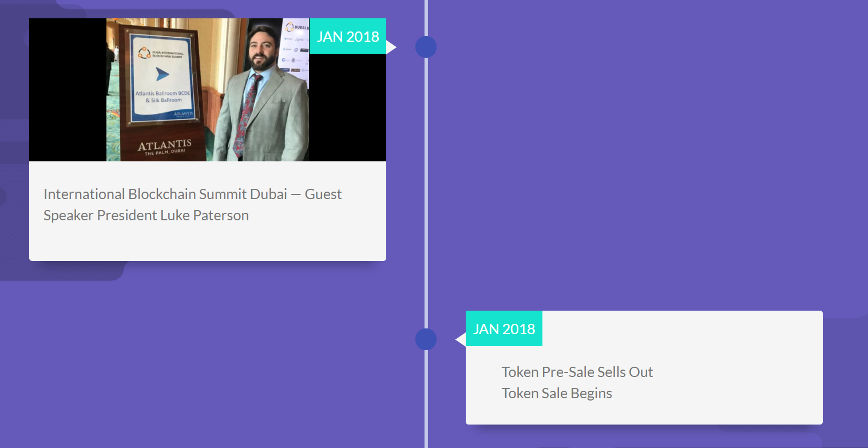The image size is (868, 448).
Task: Click the timeline dot beside Token Sale card
Action: pos(426,339)
